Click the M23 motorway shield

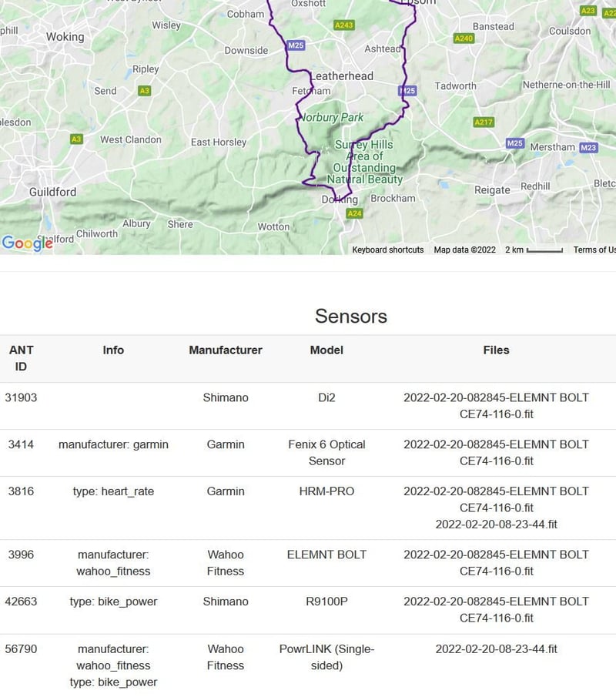(588, 148)
